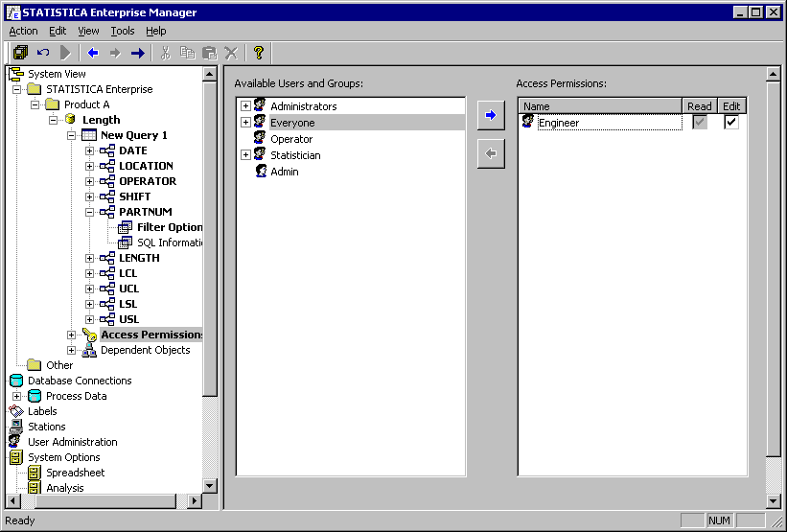Screen dimensions: 787x532
Task: Click the blue Back arrow in toolbar
Action: [93, 53]
